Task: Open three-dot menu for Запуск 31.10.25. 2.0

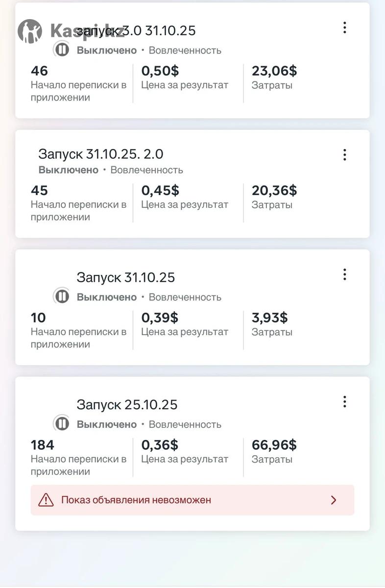Action: click(345, 155)
